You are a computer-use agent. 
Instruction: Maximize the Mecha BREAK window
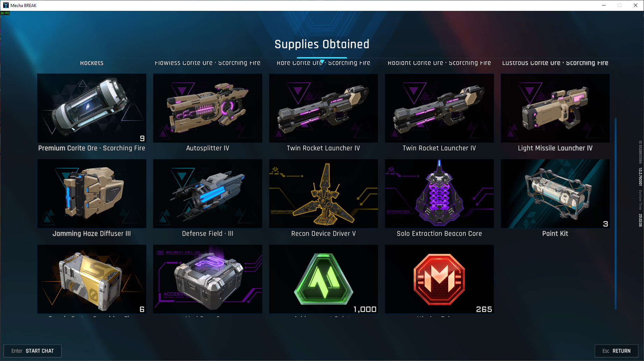point(620,5)
